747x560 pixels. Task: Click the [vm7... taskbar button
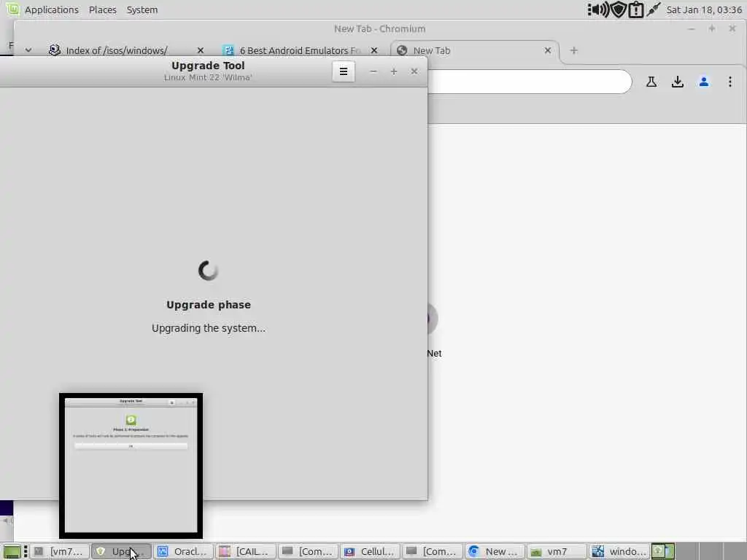pos(61,551)
